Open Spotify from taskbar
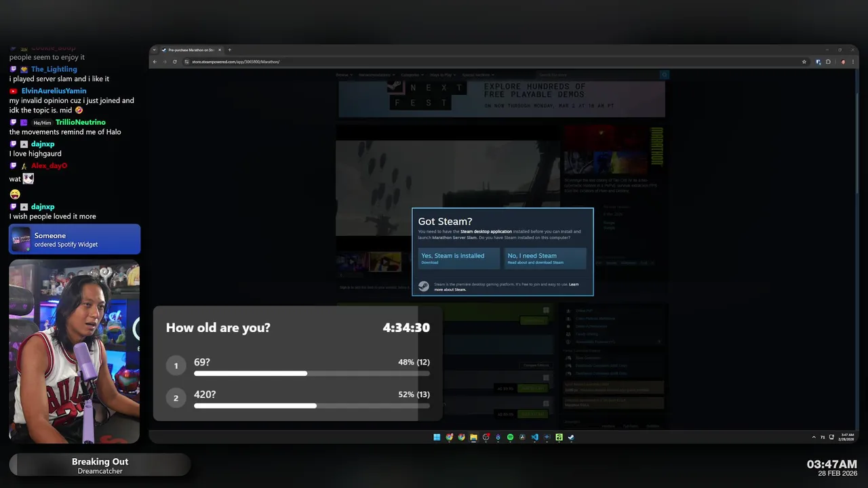 [510, 437]
